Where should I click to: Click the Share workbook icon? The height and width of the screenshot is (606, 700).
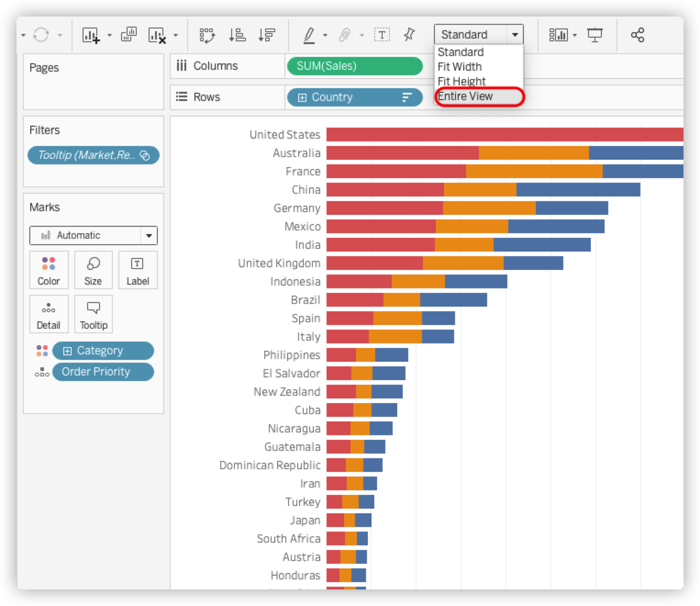coord(638,35)
